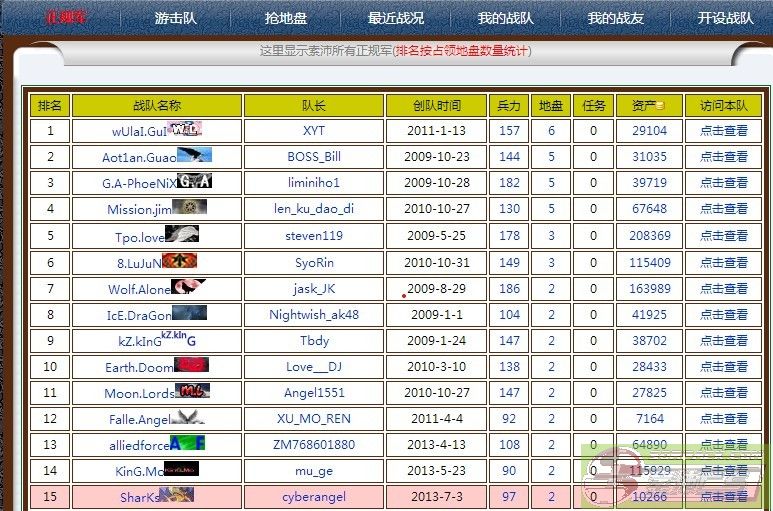The width and height of the screenshot is (773, 511).
Task: Open the 游击队 tab
Action: (175, 18)
